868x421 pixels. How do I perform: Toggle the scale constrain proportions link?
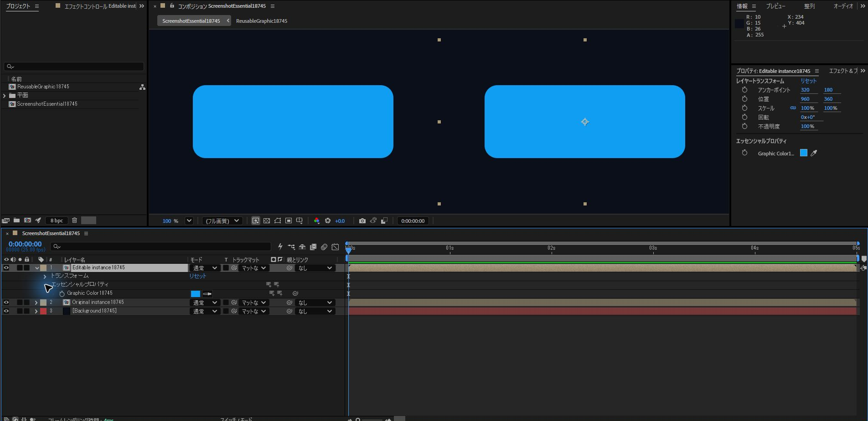tap(793, 108)
